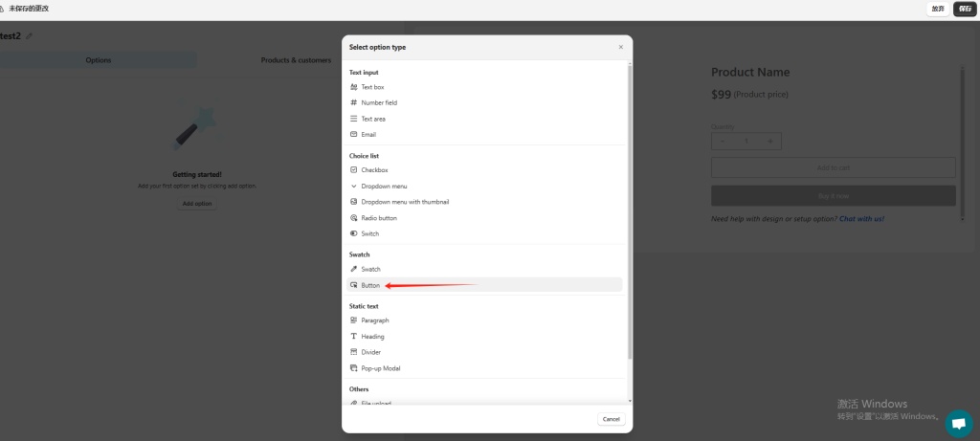Image resolution: width=980 pixels, height=441 pixels.
Task: Open the live chat bubble icon
Action: [x=958, y=423]
